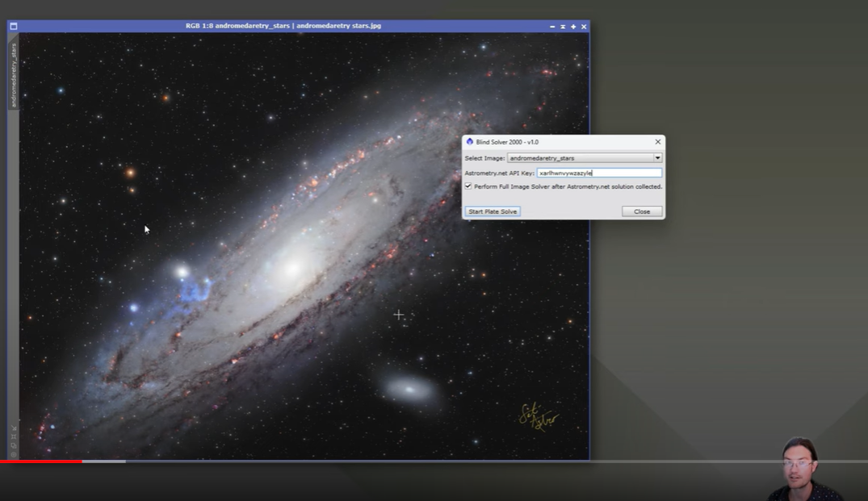The height and width of the screenshot is (501, 868).
Task: Click the Close button in Blind Solver dialog
Action: point(642,211)
